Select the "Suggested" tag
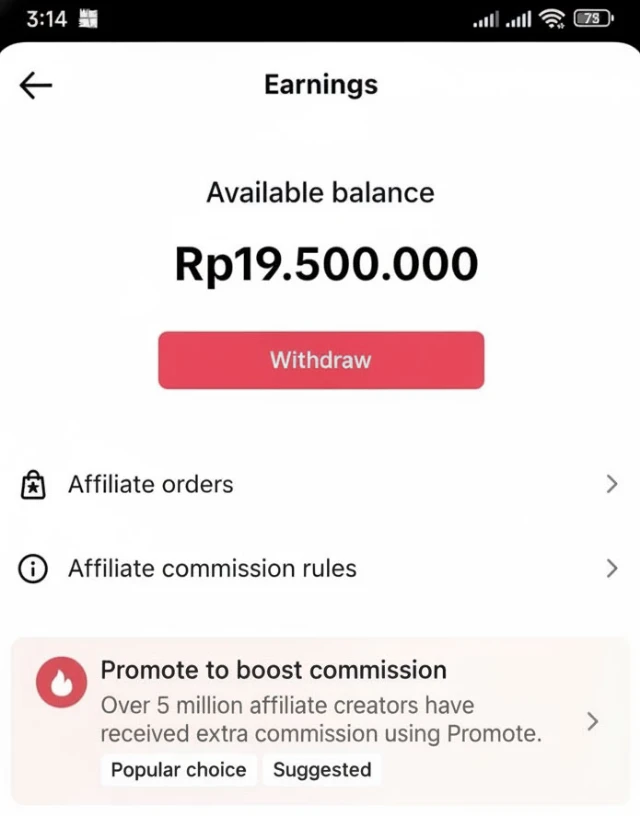The width and height of the screenshot is (640, 816). [322, 770]
